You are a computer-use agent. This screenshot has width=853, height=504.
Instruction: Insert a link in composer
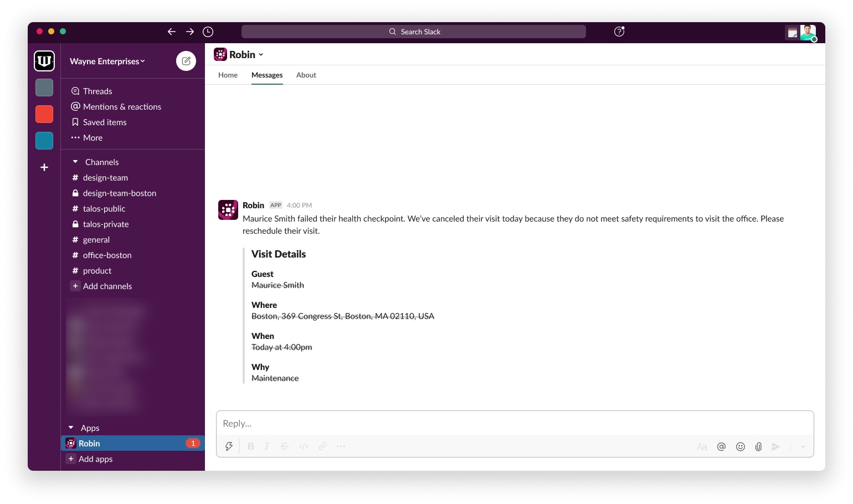pos(322,446)
